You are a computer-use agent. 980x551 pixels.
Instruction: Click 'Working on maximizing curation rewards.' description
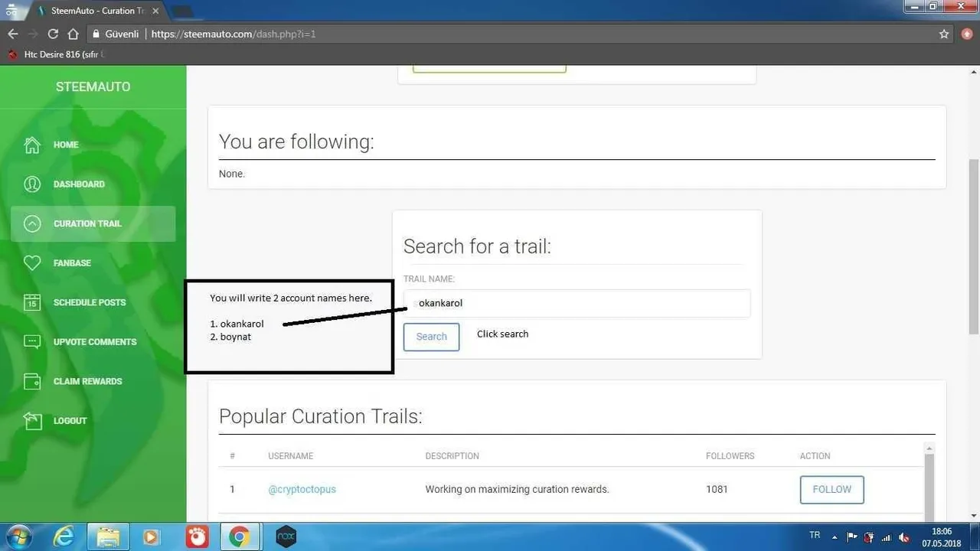coord(517,489)
